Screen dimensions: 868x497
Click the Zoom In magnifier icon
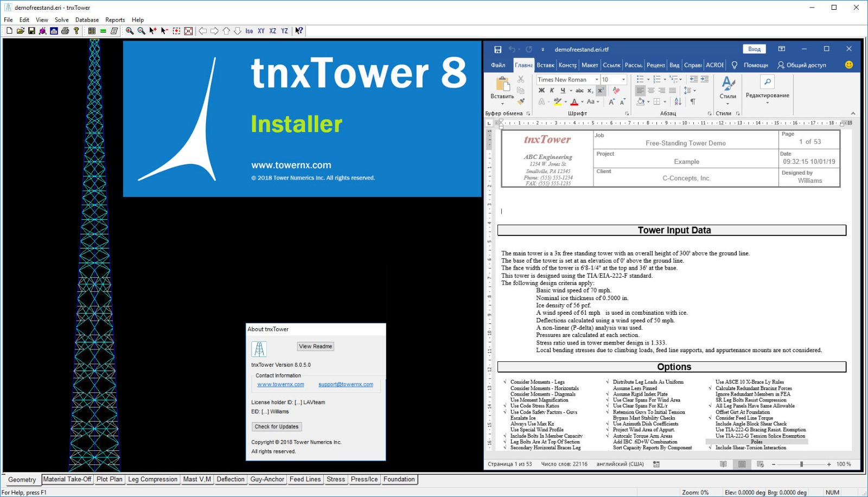click(130, 31)
